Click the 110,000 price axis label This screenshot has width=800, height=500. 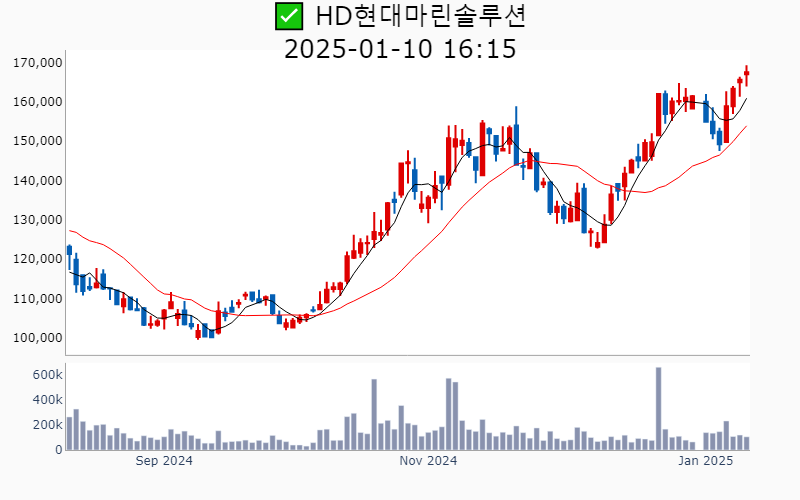tap(38, 298)
